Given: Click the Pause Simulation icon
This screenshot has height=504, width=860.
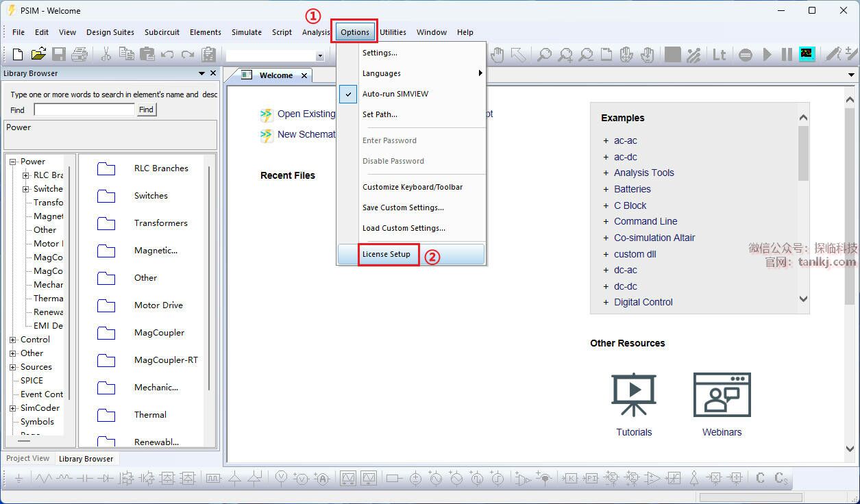Looking at the screenshot, I should click(x=787, y=55).
